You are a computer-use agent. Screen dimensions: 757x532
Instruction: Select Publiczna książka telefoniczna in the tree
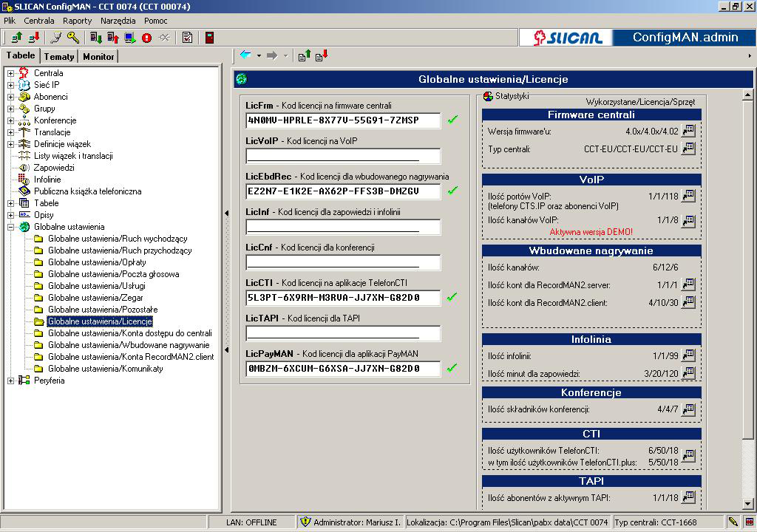click(87, 191)
